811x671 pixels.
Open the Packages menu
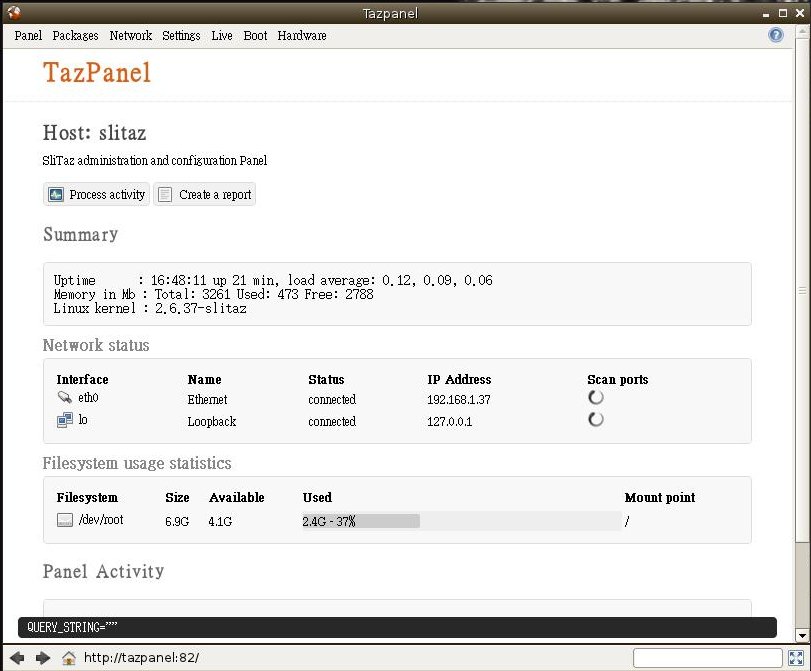[x=75, y=35]
